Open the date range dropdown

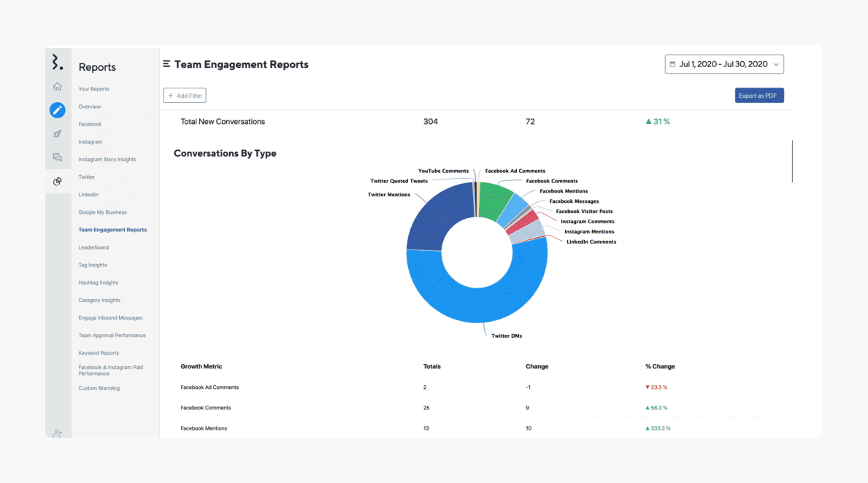(x=724, y=64)
